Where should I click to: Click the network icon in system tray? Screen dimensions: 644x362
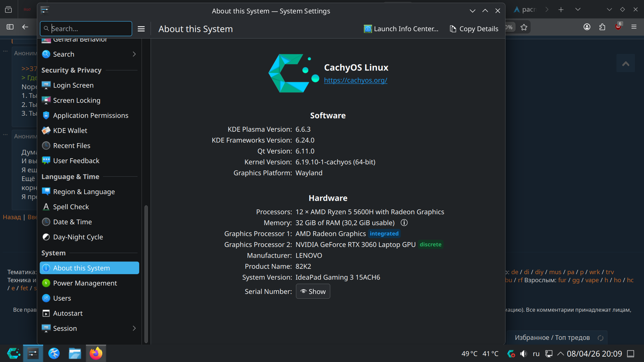point(549,354)
